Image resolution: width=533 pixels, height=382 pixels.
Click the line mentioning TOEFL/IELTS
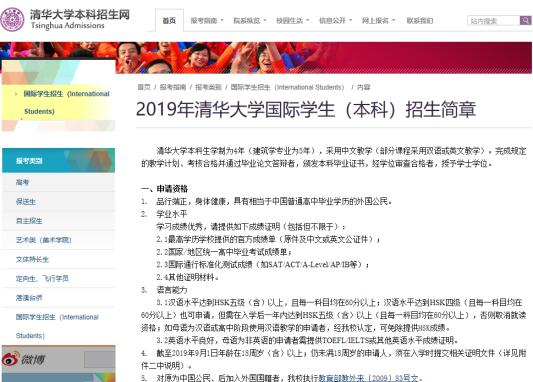(x=307, y=340)
